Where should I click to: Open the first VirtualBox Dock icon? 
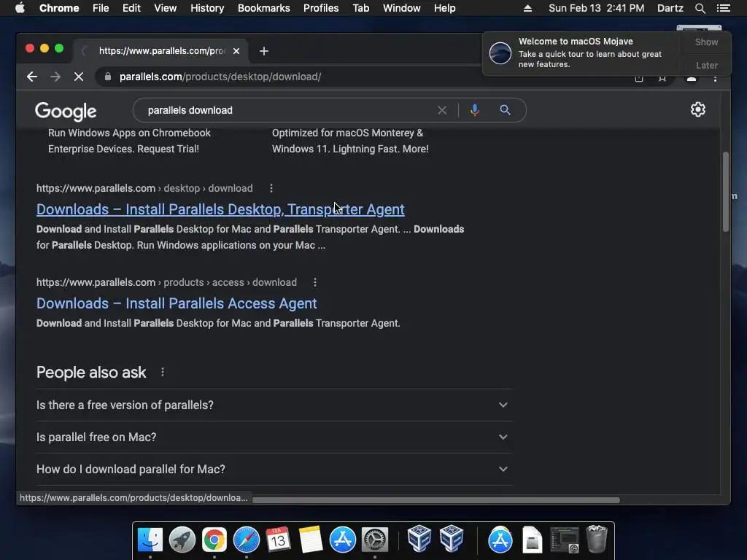[419, 539]
